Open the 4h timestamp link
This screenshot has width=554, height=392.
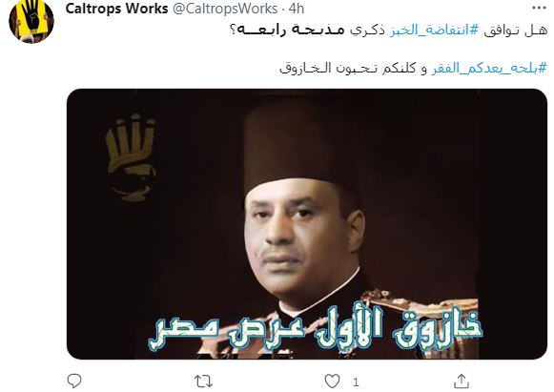click(297, 9)
